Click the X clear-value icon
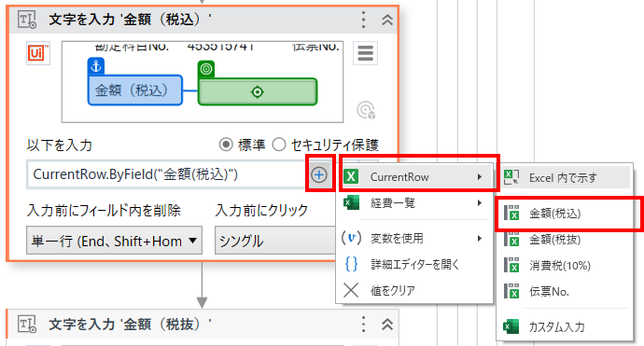The height and width of the screenshot is (346, 644). click(x=351, y=290)
